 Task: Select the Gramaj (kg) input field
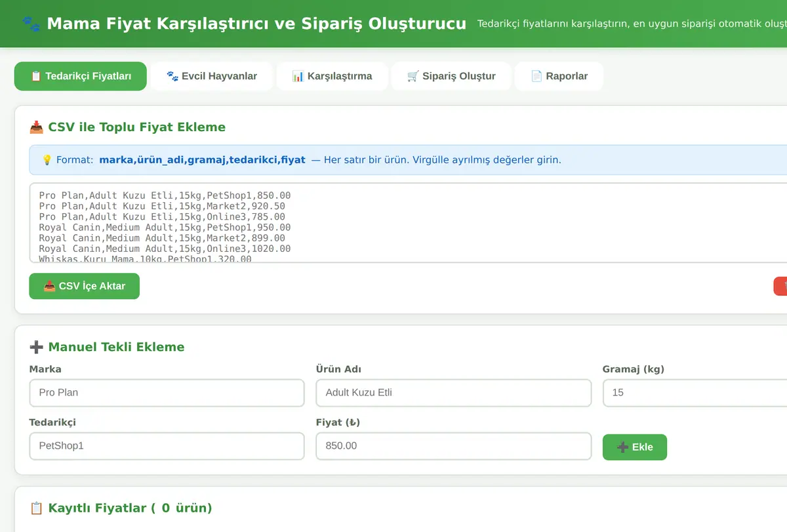(x=695, y=393)
